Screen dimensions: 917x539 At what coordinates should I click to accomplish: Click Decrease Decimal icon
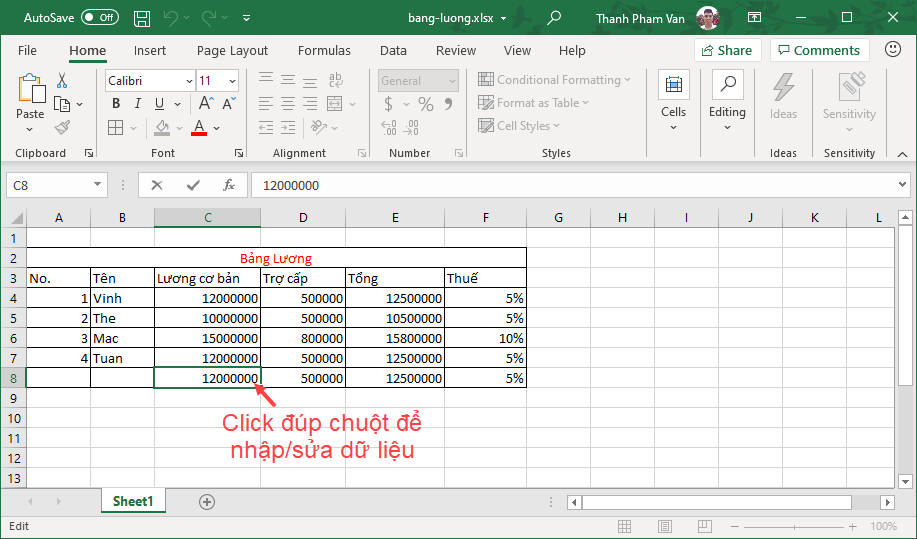point(412,127)
